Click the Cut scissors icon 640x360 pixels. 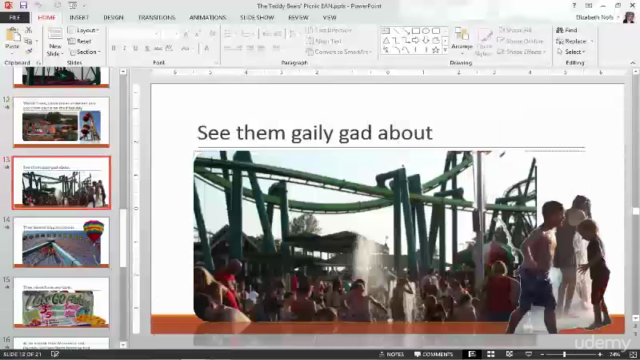(x=28, y=30)
